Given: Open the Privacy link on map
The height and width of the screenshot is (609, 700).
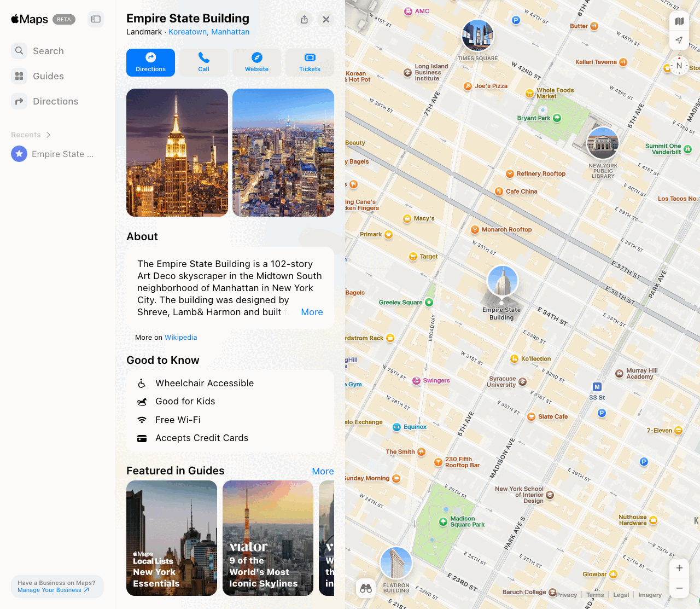Looking at the screenshot, I should click(x=567, y=595).
